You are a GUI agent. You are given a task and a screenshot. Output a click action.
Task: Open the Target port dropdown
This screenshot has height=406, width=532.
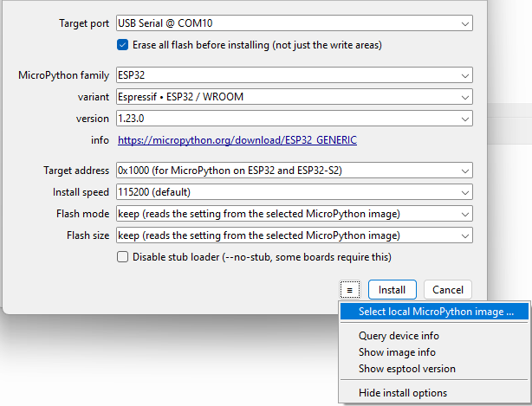pyautogui.click(x=465, y=23)
